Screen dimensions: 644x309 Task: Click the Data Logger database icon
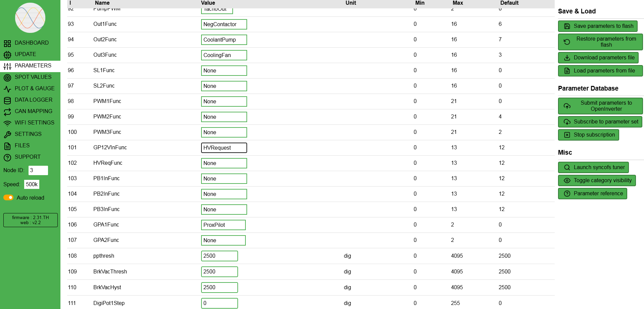7,100
